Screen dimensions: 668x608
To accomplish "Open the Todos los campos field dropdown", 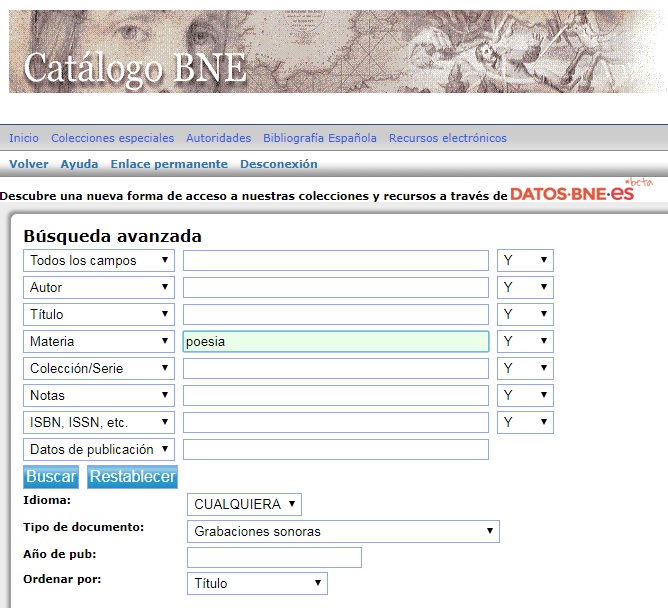I will pyautogui.click(x=99, y=260).
